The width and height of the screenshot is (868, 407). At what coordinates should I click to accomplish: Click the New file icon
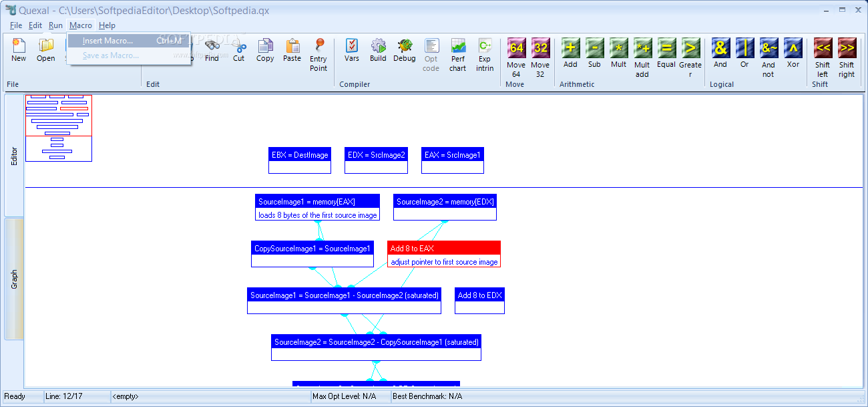coord(19,45)
